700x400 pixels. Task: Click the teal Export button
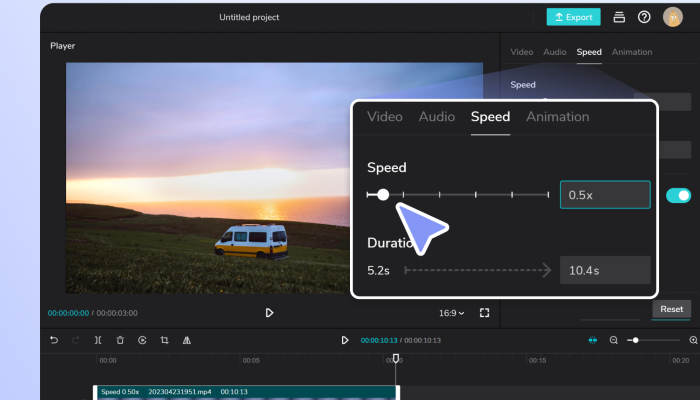573,17
